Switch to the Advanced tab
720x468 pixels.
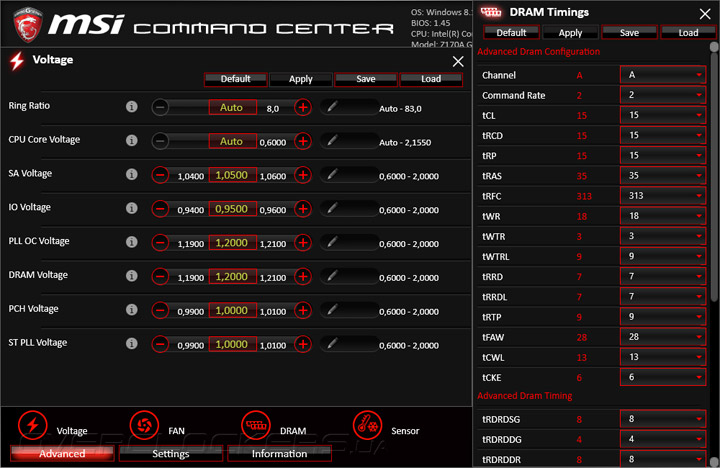(x=62, y=453)
